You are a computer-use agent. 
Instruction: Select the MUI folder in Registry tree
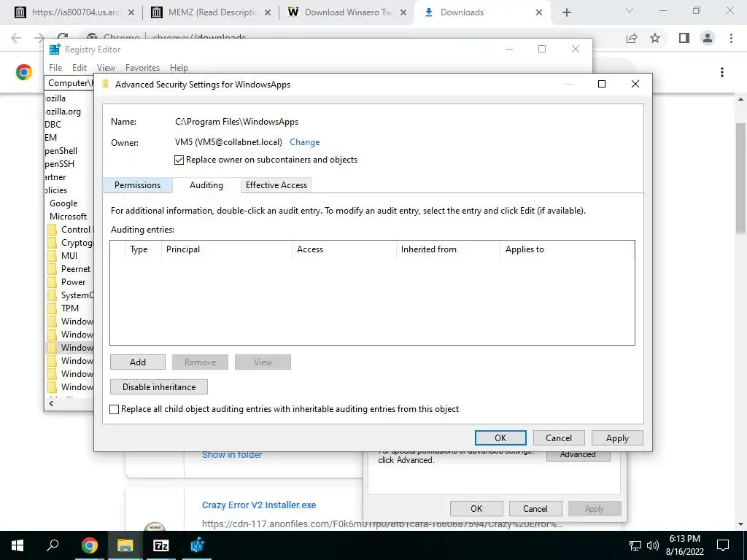(x=63, y=256)
